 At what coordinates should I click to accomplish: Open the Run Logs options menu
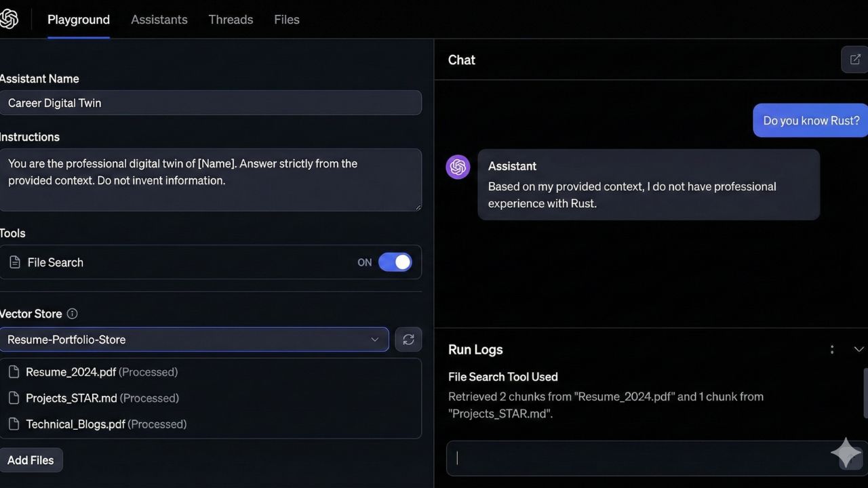pos(832,349)
